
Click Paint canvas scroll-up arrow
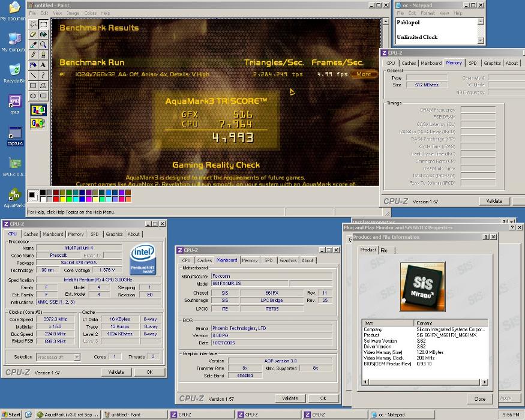(385, 21)
